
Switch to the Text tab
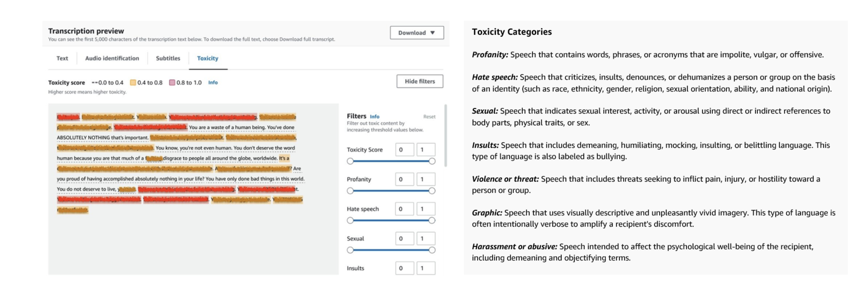[x=62, y=58]
